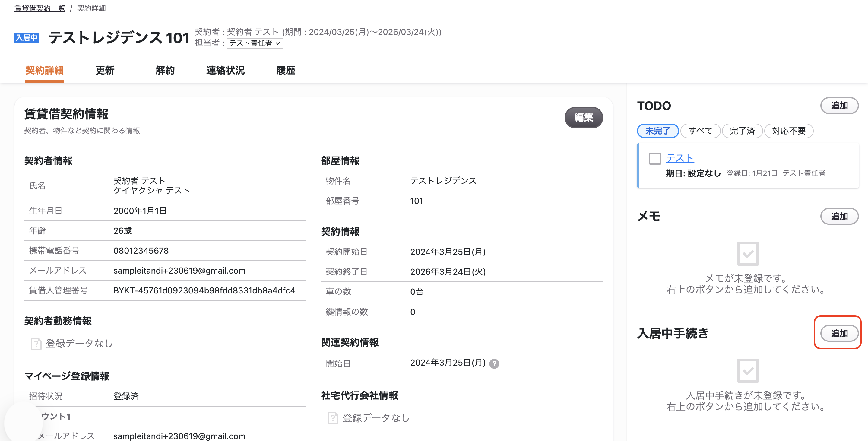Click 車の数 value 0台
This screenshot has width=868, height=441.
417,292
